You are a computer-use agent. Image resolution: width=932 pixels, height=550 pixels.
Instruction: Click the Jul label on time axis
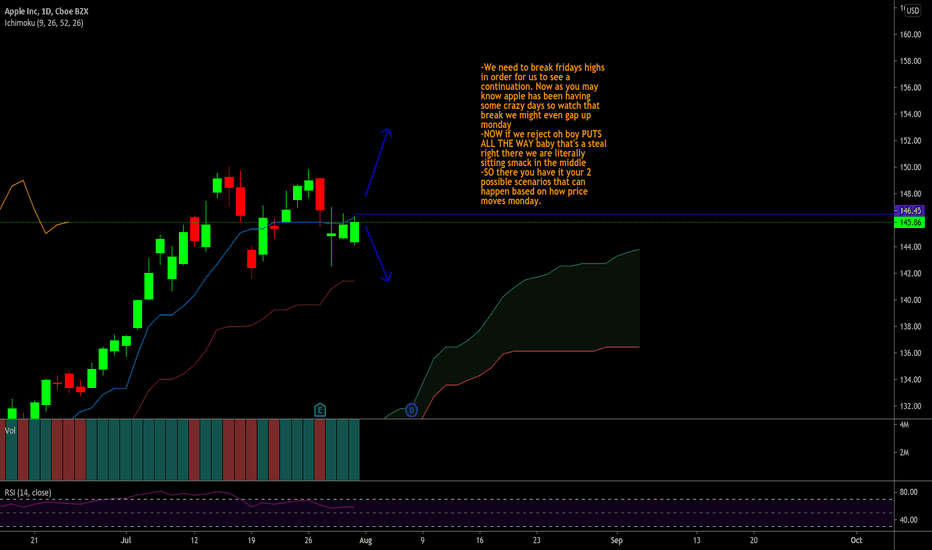click(x=125, y=540)
